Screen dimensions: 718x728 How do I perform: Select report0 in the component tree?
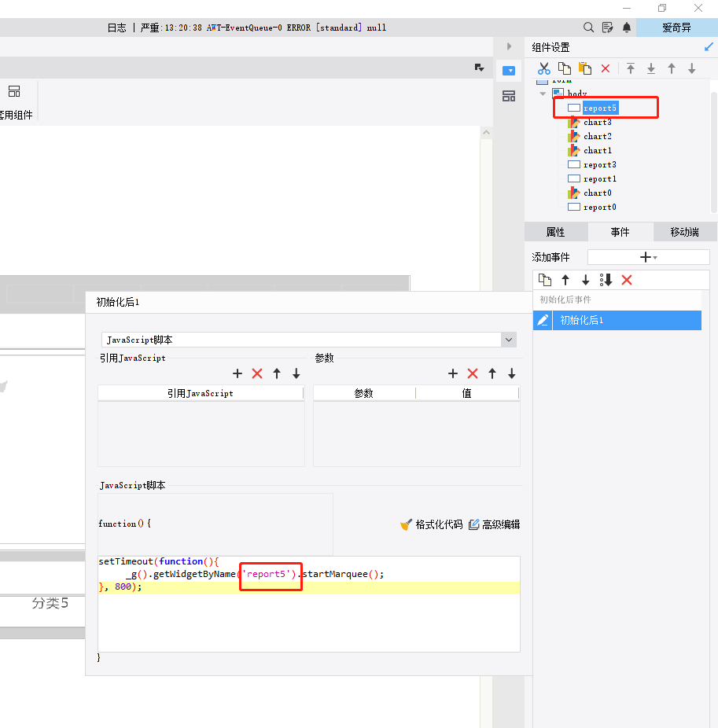[x=599, y=208]
